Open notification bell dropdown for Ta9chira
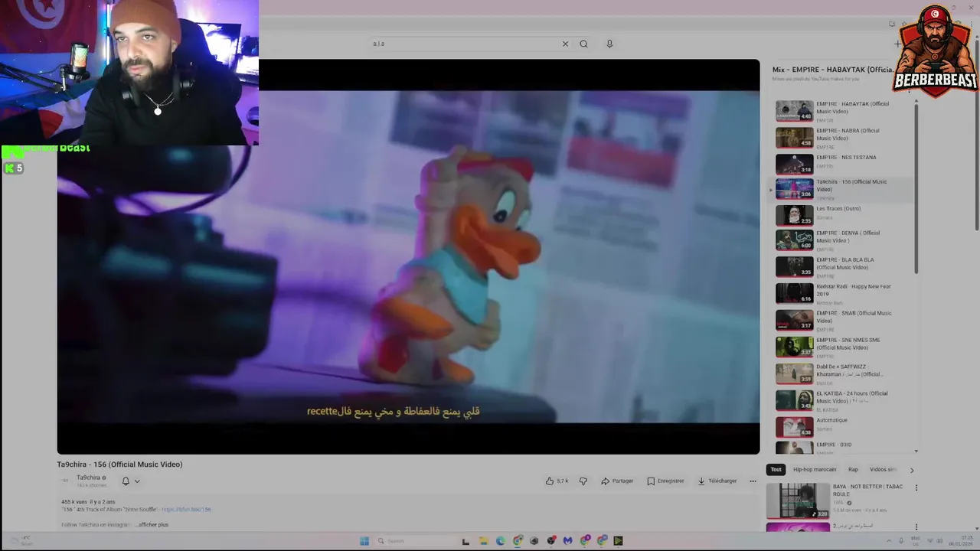Screen dimensions: 980x551 point(131,481)
